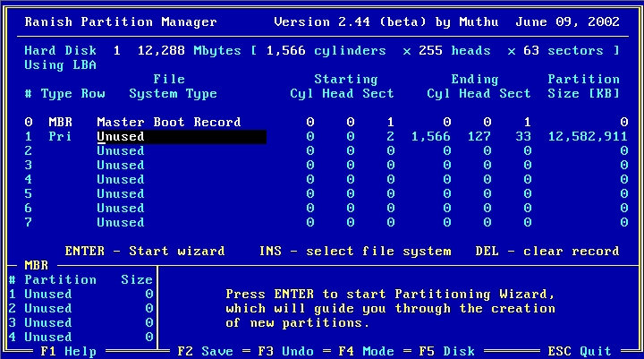This screenshot has height=359, width=644.
Task: Select Unused file system in row 2
Action: click(x=121, y=151)
